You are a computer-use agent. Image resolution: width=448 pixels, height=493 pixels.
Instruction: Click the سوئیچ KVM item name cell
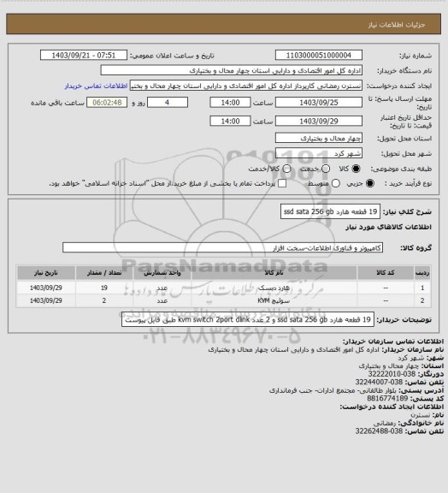274,301
